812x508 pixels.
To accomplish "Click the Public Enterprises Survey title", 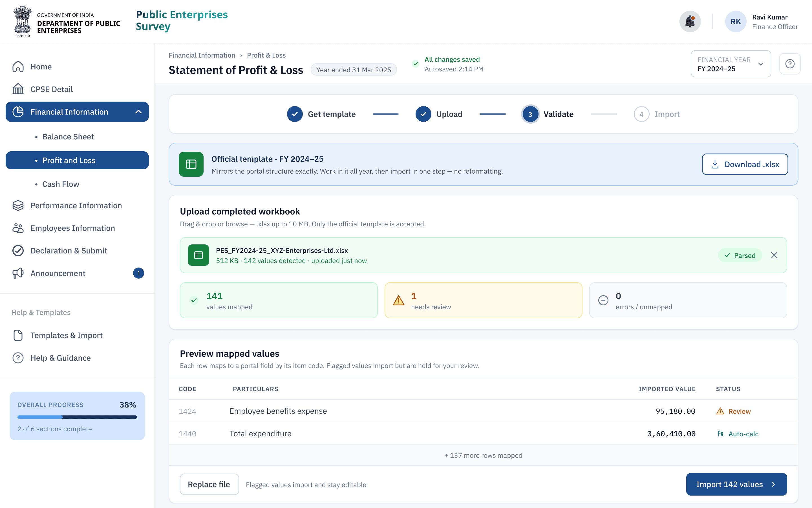I will (x=182, y=20).
